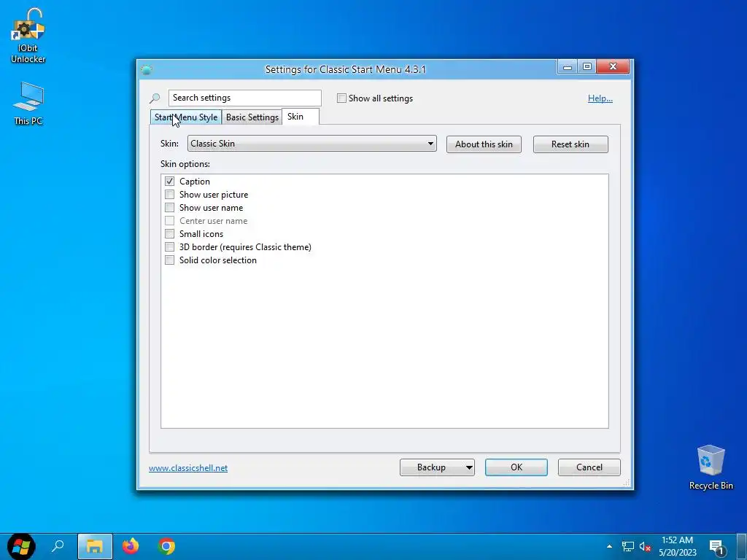The image size is (747, 560).
Task: Enable 3D border (requires Classic theme)
Action: (x=169, y=246)
